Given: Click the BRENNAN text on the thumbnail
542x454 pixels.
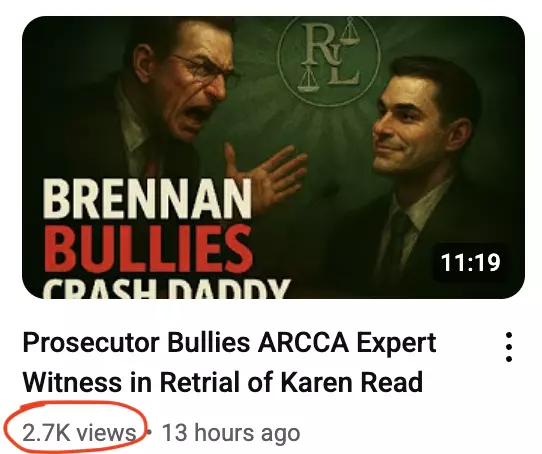Looking at the screenshot, I should pos(147,199).
